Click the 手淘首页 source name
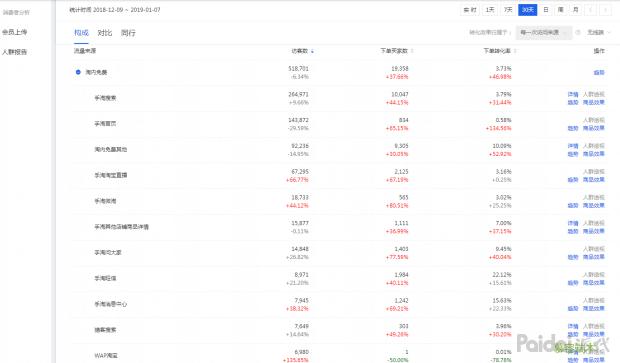The width and height of the screenshot is (620, 363). pyautogui.click(x=105, y=123)
